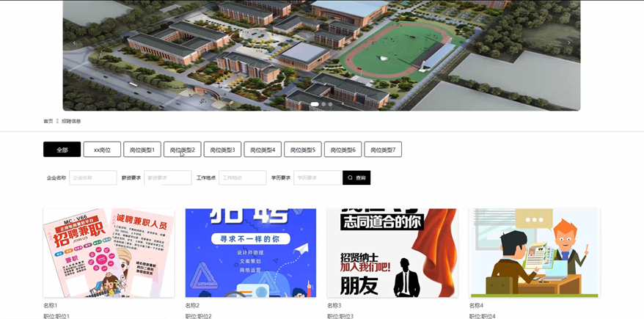Open 招聘信息 breadcrumb link
Viewport: 644px width, 319px height.
(71, 121)
